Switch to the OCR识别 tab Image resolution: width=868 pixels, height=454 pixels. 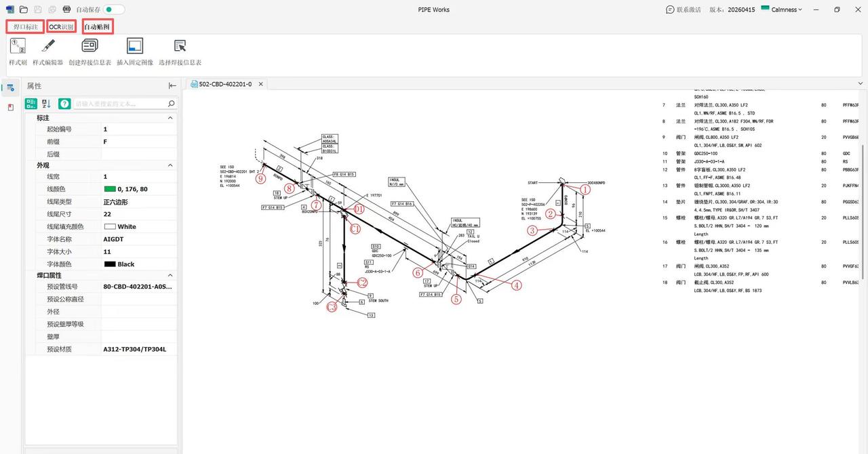click(x=62, y=26)
